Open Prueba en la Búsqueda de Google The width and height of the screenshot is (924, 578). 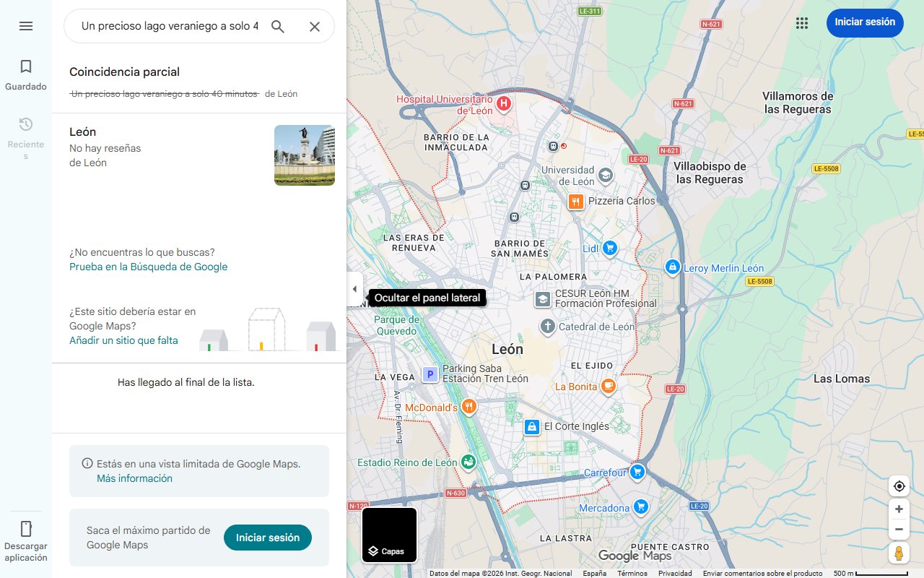coord(148,267)
